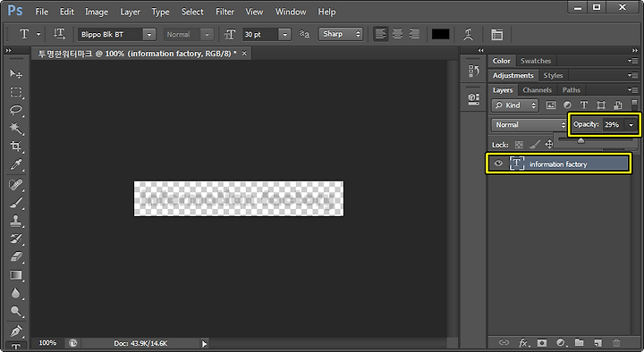The width and height of the screenshot is (644, 352).
Task: Open the File menu
Action: pyautogui.click(x=41, y=12)
